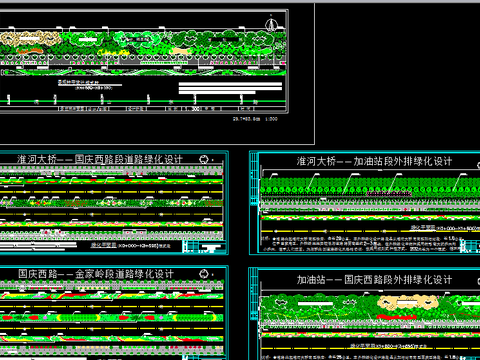Select beige ground patch in top drawing
The height and width of the screenshot is (360, 480).
tap(180, 51)
